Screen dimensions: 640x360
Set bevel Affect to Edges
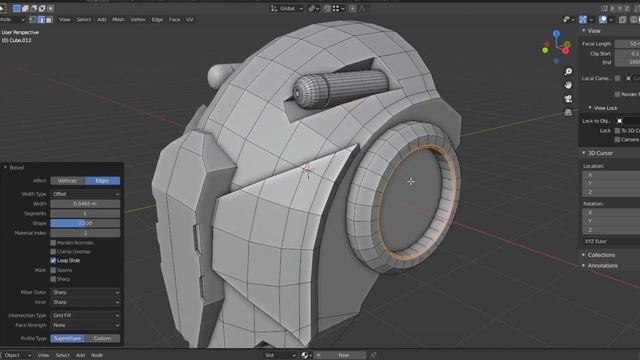click(x=102, y=181)
